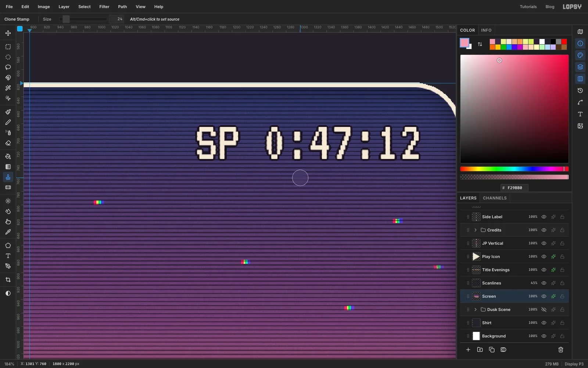Screen dimensions: 588x368
Task: Select the Move tool
Action: point(8,33)
